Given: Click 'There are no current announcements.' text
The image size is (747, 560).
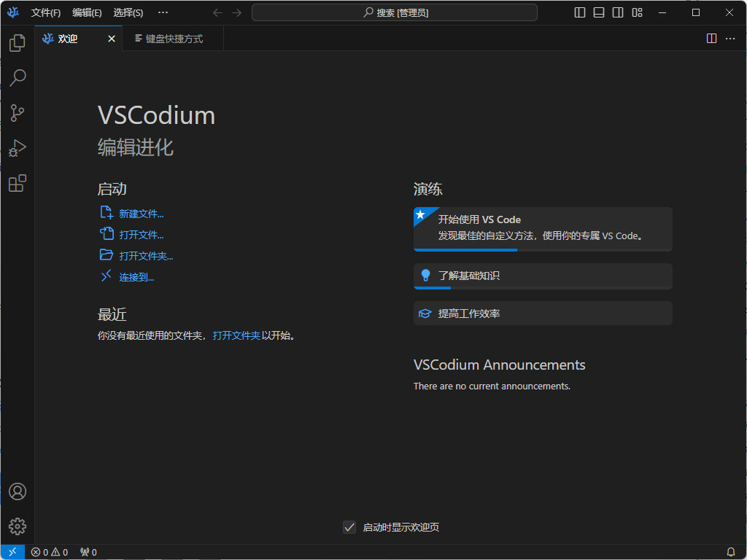Looking at the screenshot, I should click(x=492, y=386).
